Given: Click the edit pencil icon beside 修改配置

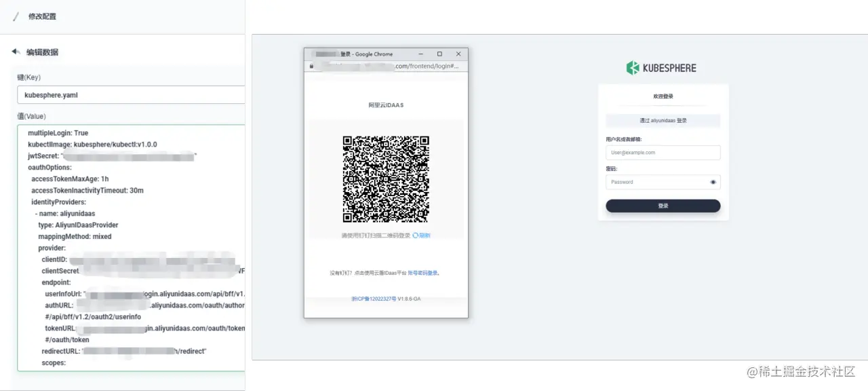Looking at the screenshot, I should click(16, 16).
